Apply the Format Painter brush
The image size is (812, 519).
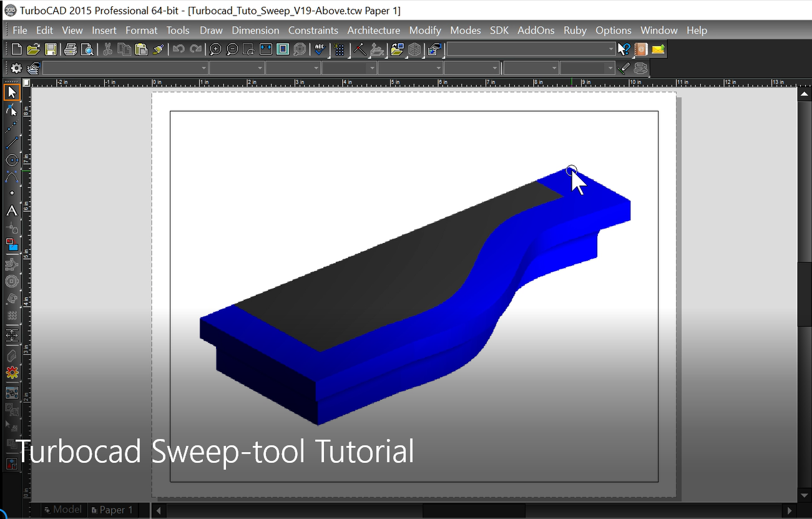pyautogui.click(x=158, y=49)
